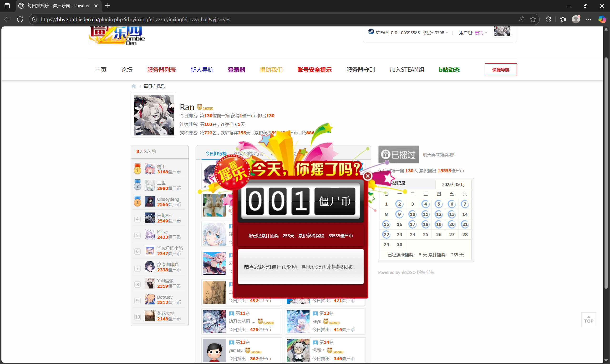Click the TOP back-to-top button
This screenshot has height=364, width=610.
pyautogui.click(x=588, y=320)
